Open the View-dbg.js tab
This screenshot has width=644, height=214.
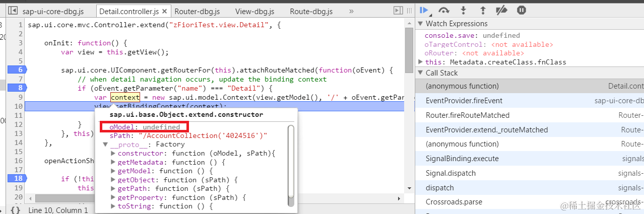tap(254, 11)
